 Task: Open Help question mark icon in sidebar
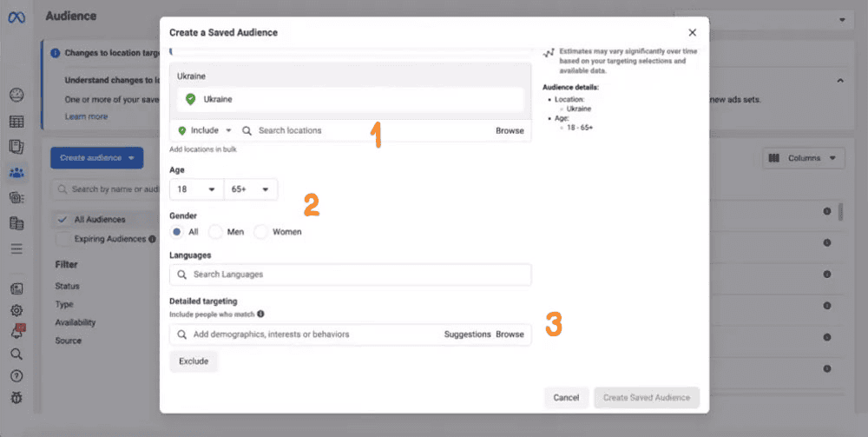tap(16, 376)
